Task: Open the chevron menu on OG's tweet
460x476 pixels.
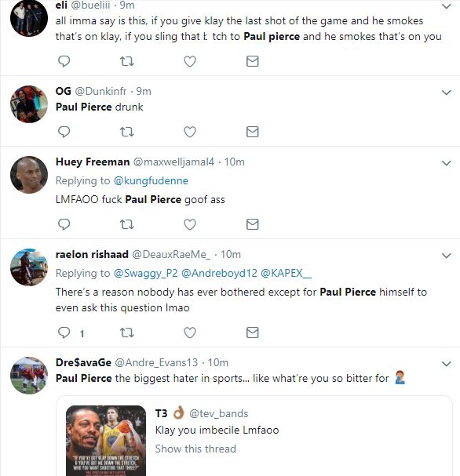Action: 446,93
